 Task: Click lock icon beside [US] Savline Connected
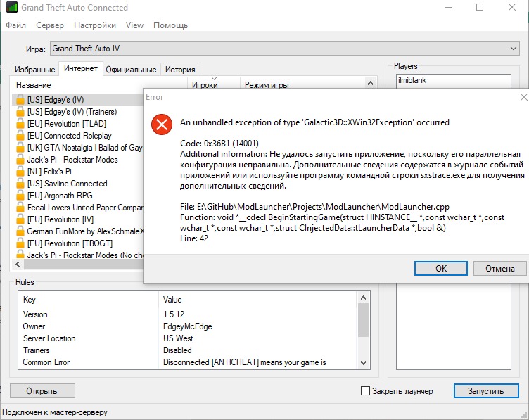coord(20,184)
